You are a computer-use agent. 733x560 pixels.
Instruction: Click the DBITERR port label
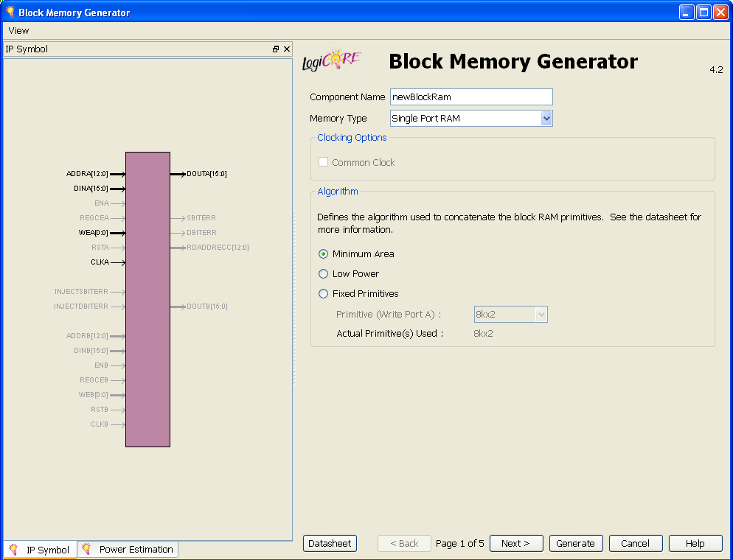(x=201, y=233)
